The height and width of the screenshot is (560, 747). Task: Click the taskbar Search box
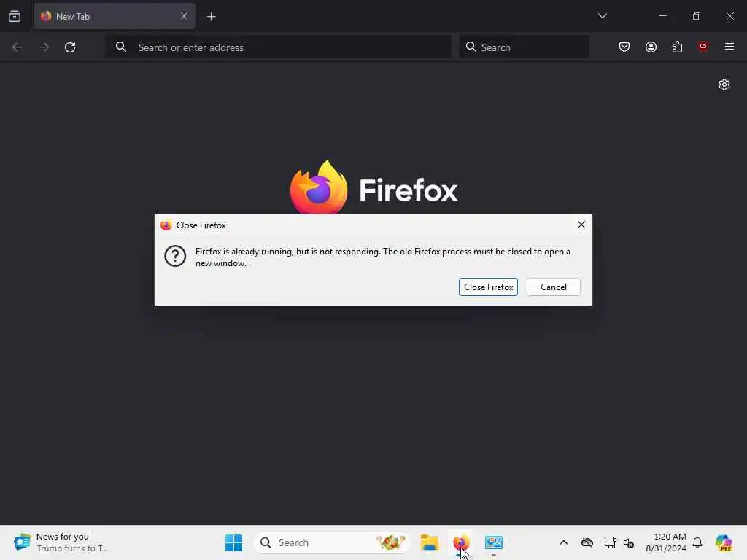coord(332,542)
